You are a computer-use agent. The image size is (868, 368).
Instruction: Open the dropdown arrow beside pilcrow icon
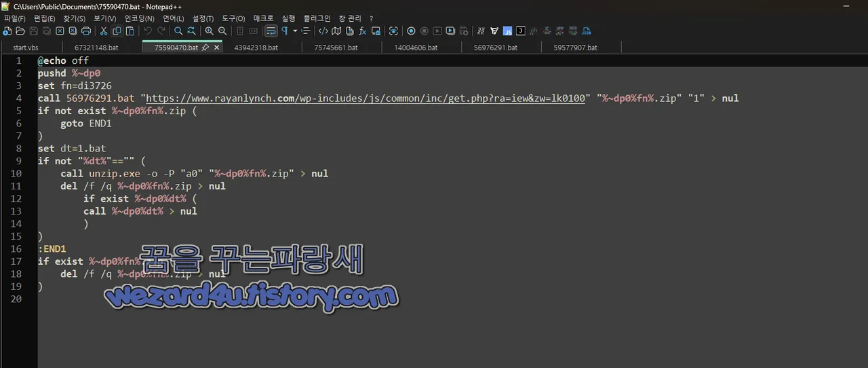point(295,31)
